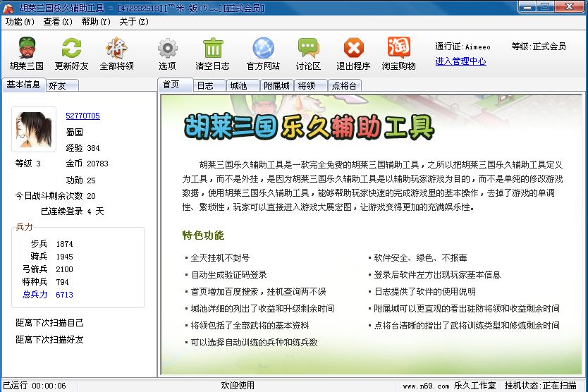Click 通行证:Aimeeo label
Screen dimensions: 588x392
[x=463, y=47]
